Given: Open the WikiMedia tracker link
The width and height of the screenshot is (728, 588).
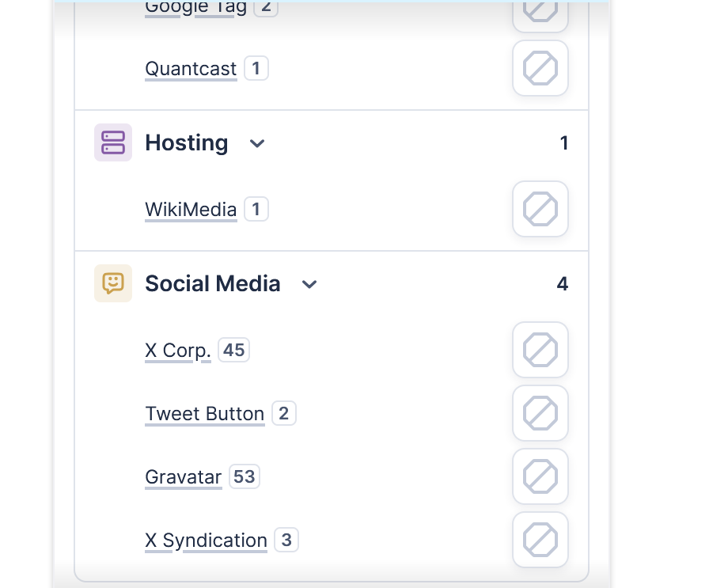Looking at the screenshot, I should pos(191,210).
